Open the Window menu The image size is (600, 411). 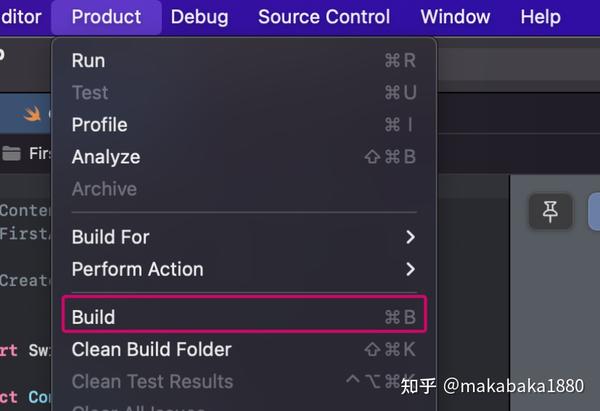[455, 17]
